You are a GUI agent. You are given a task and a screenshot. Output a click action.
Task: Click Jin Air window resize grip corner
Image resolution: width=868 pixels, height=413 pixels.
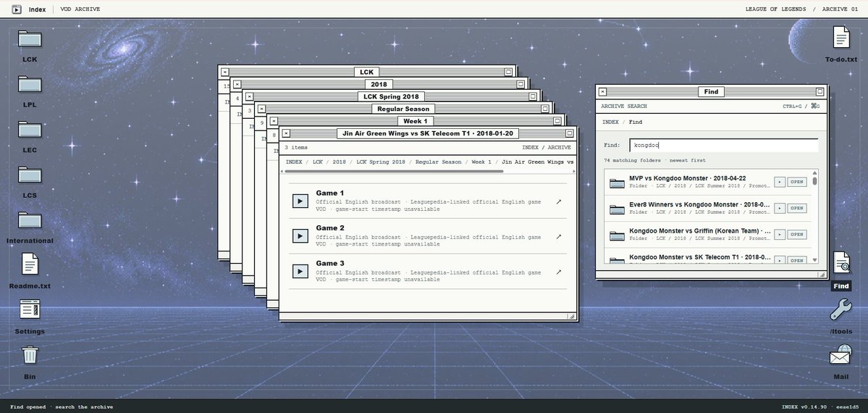point(572,317)
